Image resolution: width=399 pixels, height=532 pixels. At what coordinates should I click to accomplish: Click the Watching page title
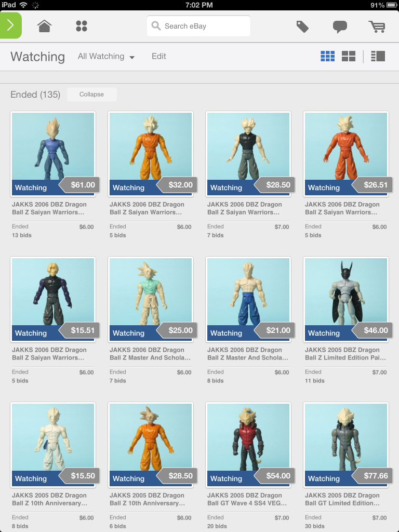[37, 57]
